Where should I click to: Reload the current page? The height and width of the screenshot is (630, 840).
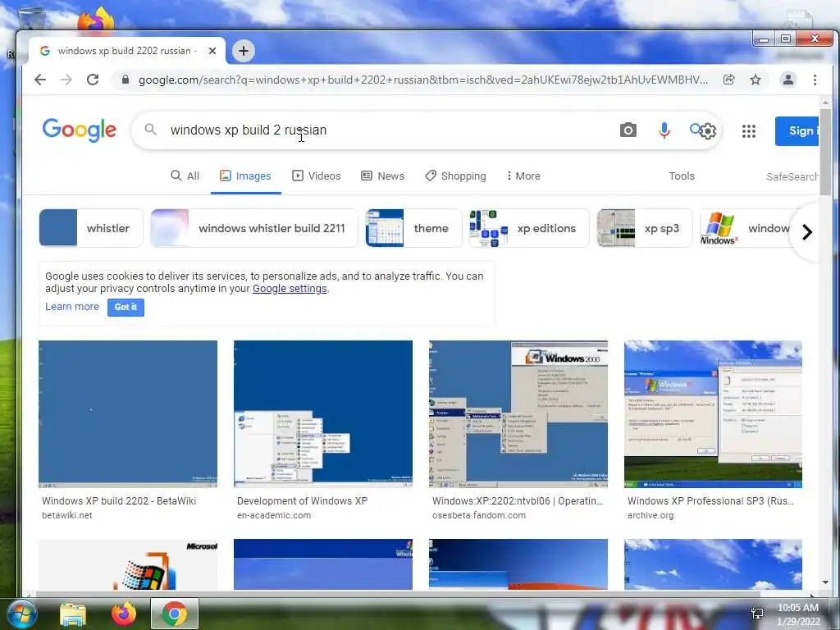pyautogui.click(x=93, y=80)
